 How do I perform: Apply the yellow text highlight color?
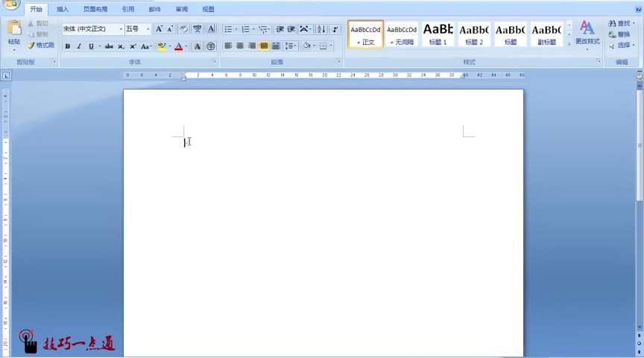click(162, 46)
